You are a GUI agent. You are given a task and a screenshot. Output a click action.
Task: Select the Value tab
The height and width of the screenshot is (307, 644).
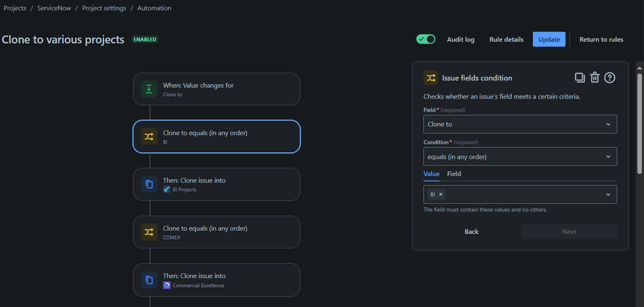[431, 173]
